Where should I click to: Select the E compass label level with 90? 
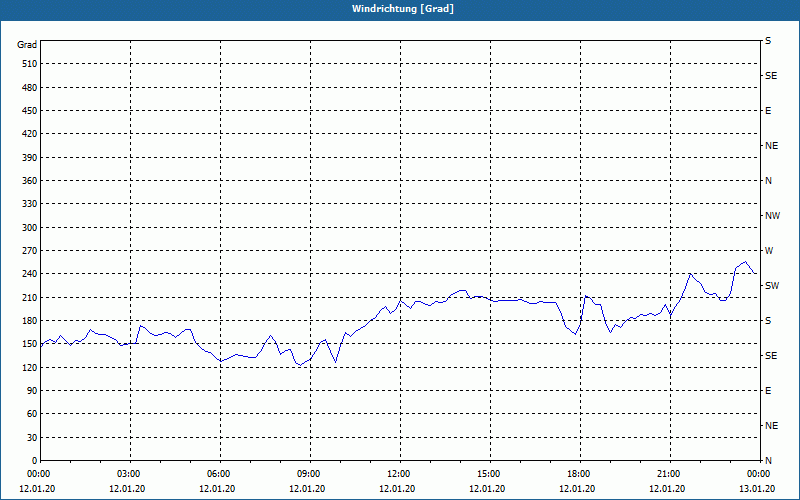coord(768,391)
